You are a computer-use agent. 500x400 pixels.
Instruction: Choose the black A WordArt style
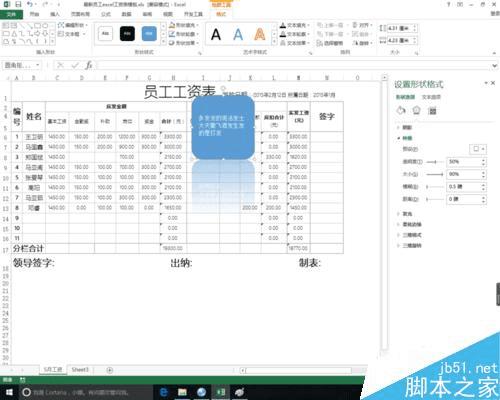[216, 34]
